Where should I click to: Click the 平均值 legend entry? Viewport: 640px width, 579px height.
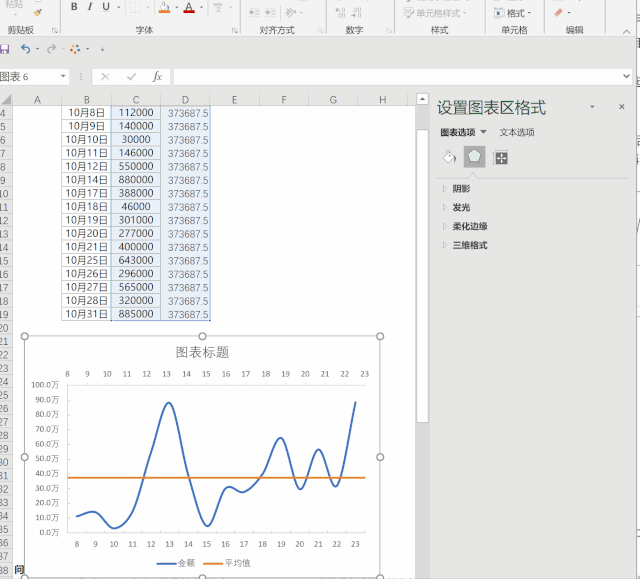pos(227,563)
